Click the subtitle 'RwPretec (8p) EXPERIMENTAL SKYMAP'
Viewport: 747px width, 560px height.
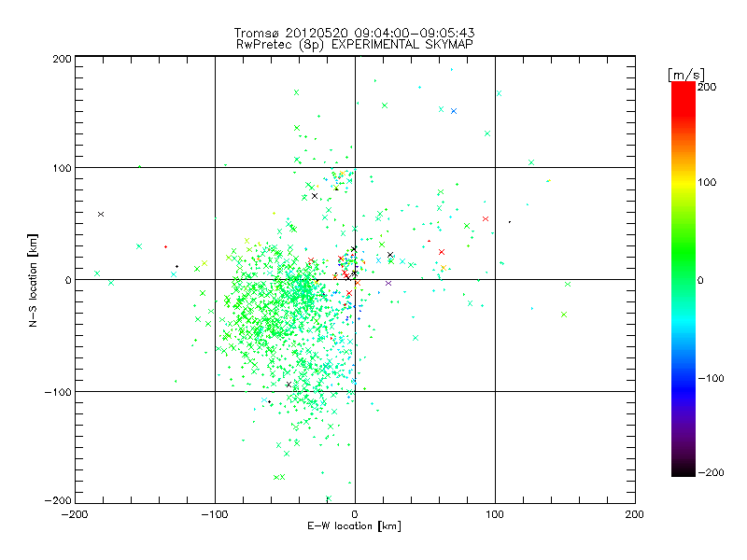[x=355, y=45]
